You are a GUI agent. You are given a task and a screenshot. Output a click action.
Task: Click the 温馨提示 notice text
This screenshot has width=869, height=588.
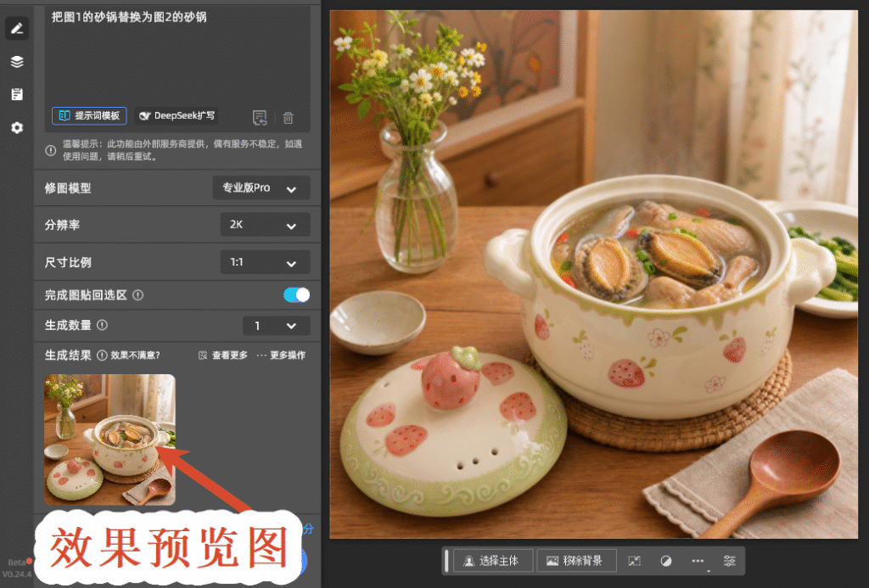pyautogui.click(x=182, y=150)
